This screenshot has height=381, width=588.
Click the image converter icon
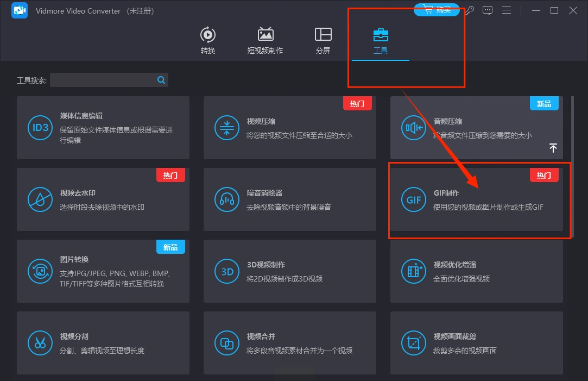pos(40,271)
